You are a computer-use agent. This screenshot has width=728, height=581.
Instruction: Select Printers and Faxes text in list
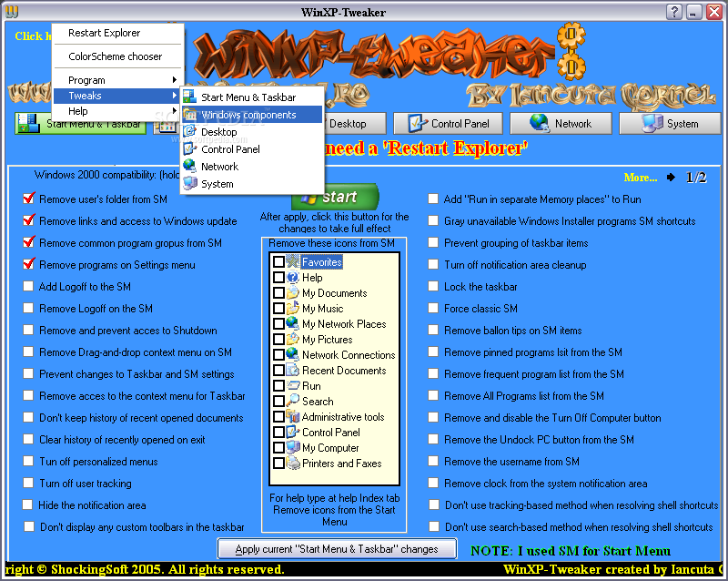[x=342, y=464]
